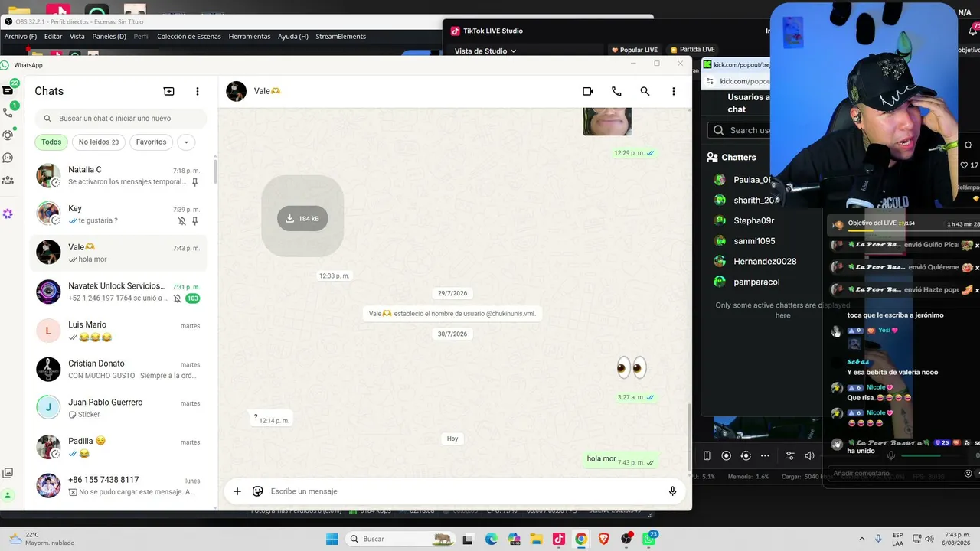Open Vale's profile picture in chat header
980x551 pixels.
coord(236,91)
